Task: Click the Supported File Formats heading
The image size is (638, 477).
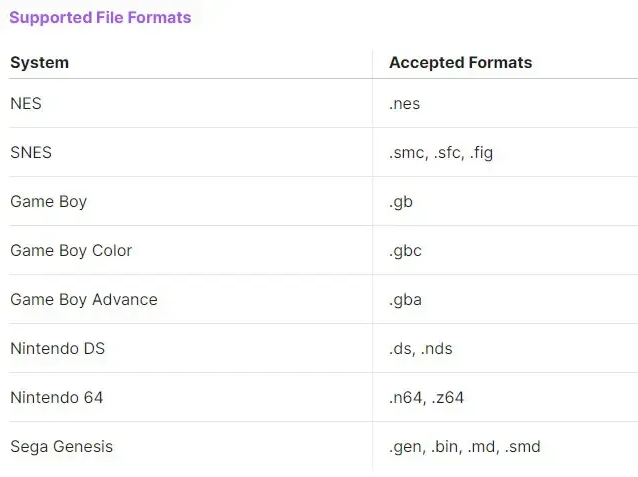Action: 100,17
